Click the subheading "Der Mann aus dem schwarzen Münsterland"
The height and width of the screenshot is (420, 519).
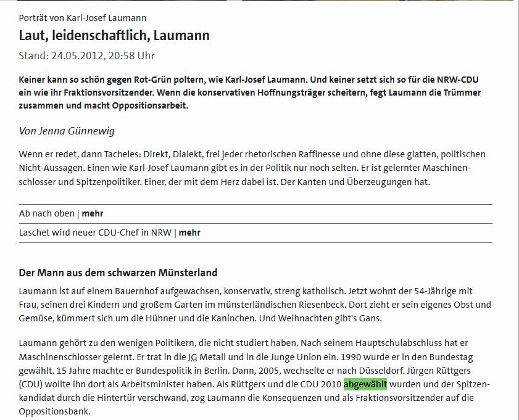click(118, 273)
